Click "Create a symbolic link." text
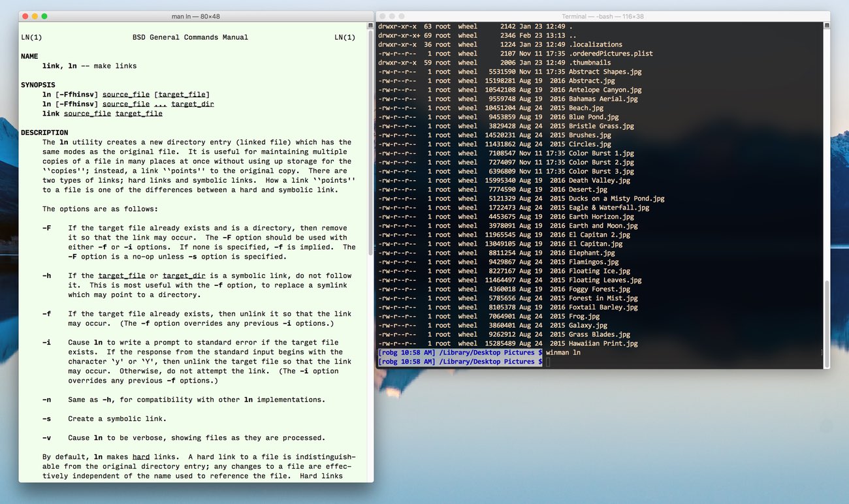This screenshot has width=849, height=504. [x=117, y=418]
